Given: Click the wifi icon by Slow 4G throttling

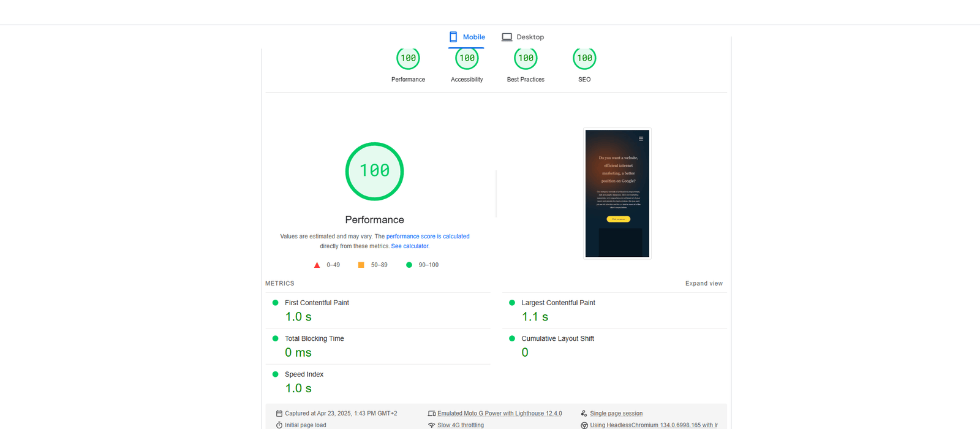Looking at the screenshot, I should click(x=432, y=425).
